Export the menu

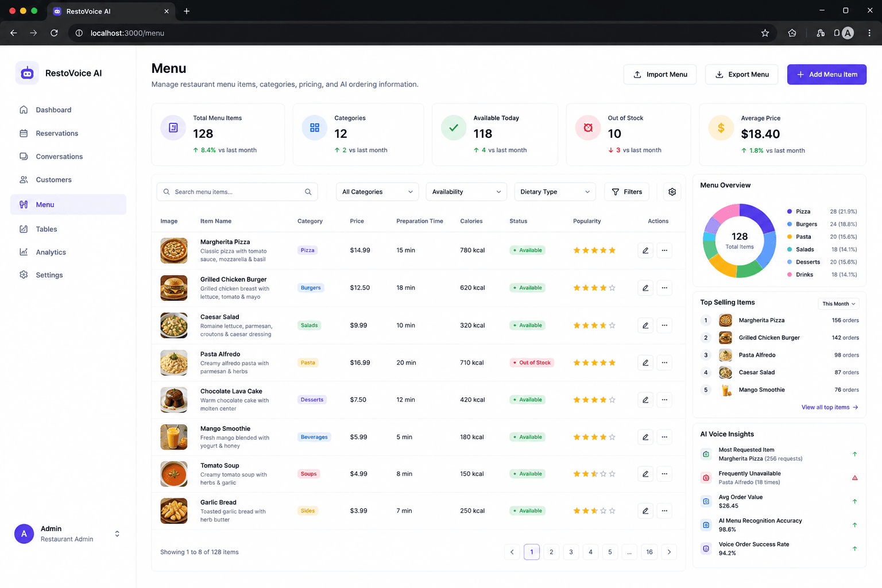[x=741, y=75]
